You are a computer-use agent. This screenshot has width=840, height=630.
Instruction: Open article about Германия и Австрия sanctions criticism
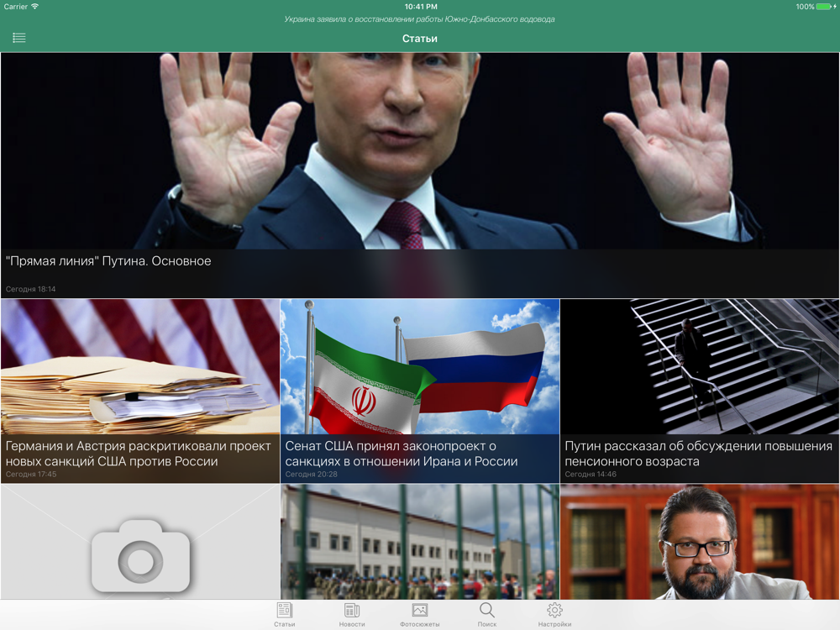coord(139,454)
